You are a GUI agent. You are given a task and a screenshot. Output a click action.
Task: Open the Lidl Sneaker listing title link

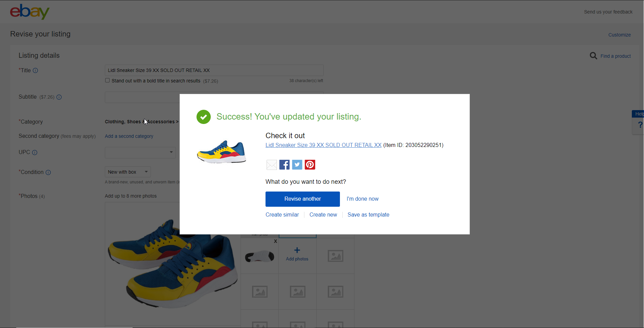click(323, 145)
